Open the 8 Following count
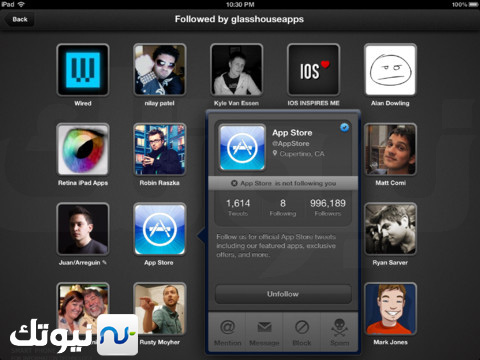The height and width of the screenshot is (360, 480). point(283,207)
